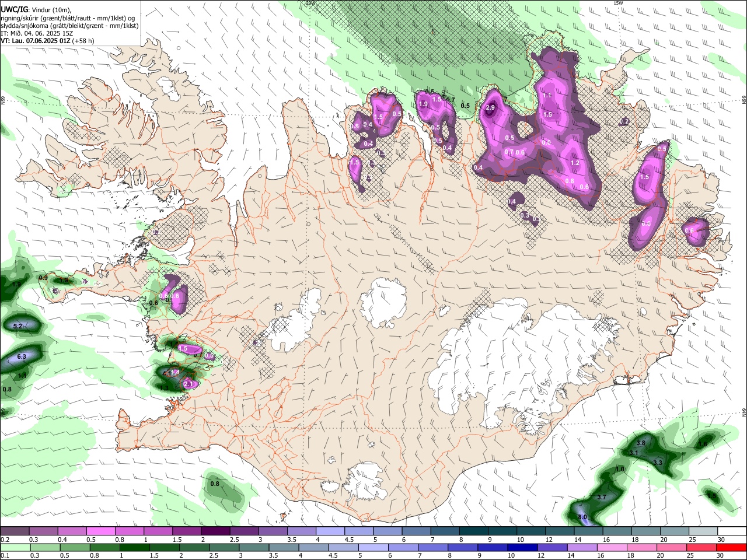
Task: Click the 0.1 label on the green scale
Action: [5, 555]
